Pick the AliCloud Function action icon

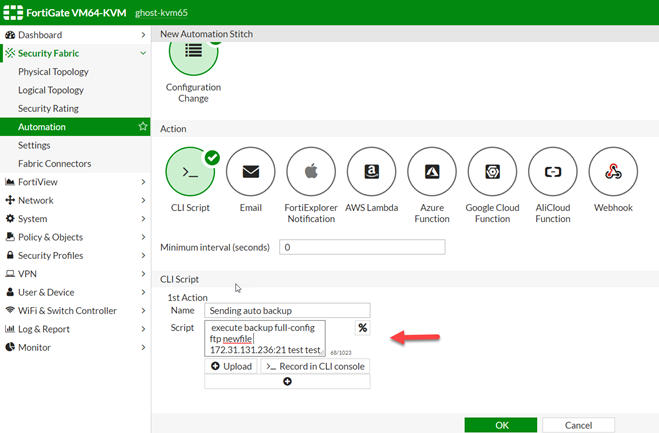point(553,172)
